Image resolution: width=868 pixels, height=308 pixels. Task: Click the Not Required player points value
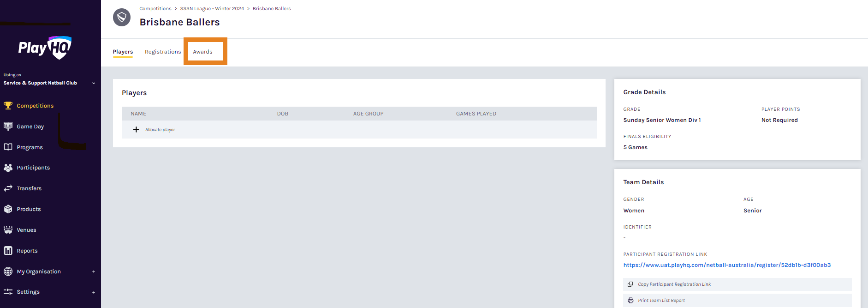click(779, 120)
